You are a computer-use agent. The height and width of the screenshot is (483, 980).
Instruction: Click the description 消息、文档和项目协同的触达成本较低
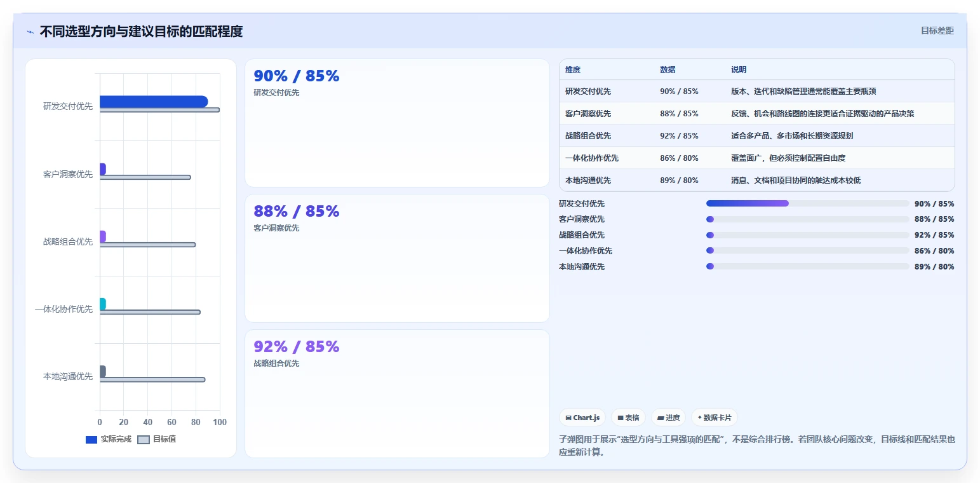pos(796,180)
